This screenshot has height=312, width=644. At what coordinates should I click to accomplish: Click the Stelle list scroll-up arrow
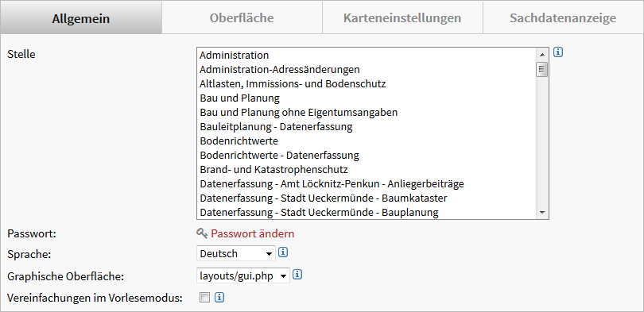(542, 54)
